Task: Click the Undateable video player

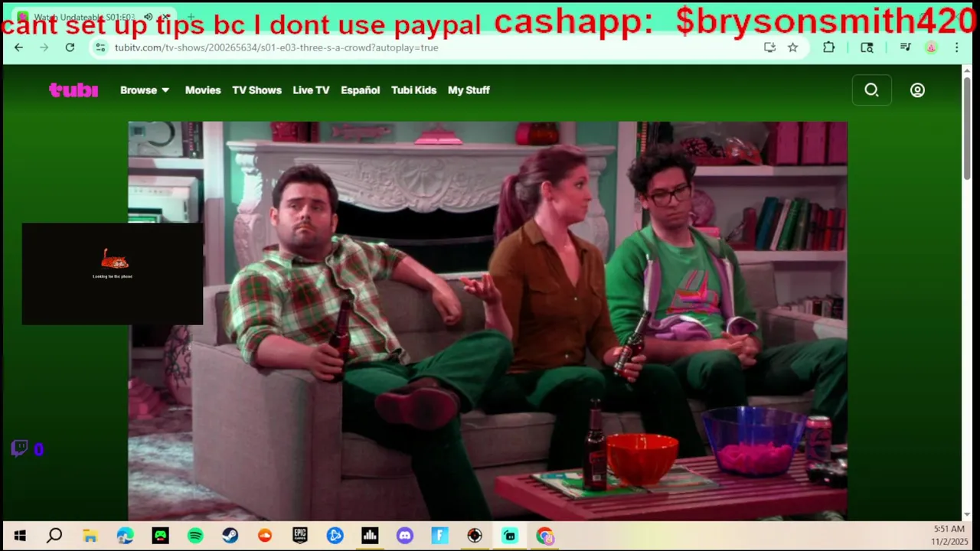Action: coord(488,321)
